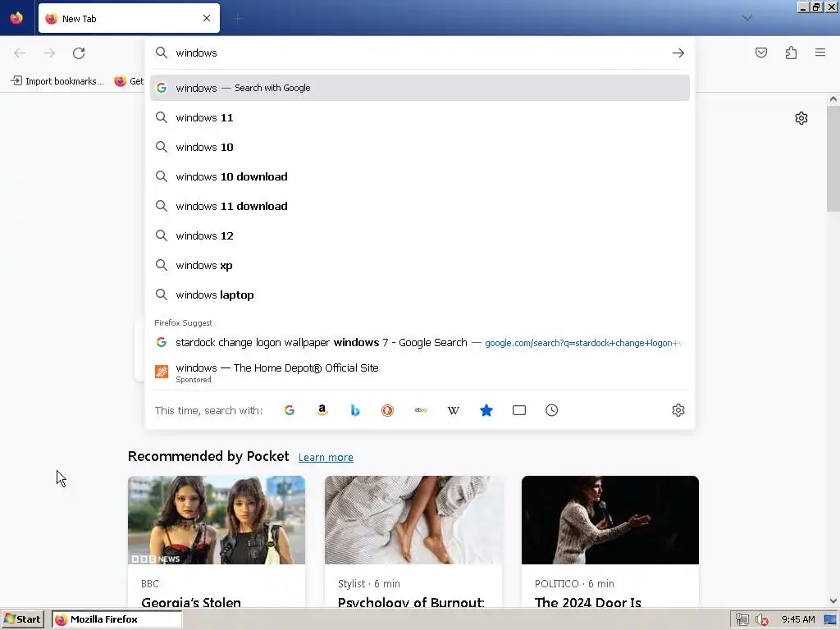This screenshot has width=840, height=630.
Task: Open search settings gear in suggestion panel
Action: [x=678, y=410]
